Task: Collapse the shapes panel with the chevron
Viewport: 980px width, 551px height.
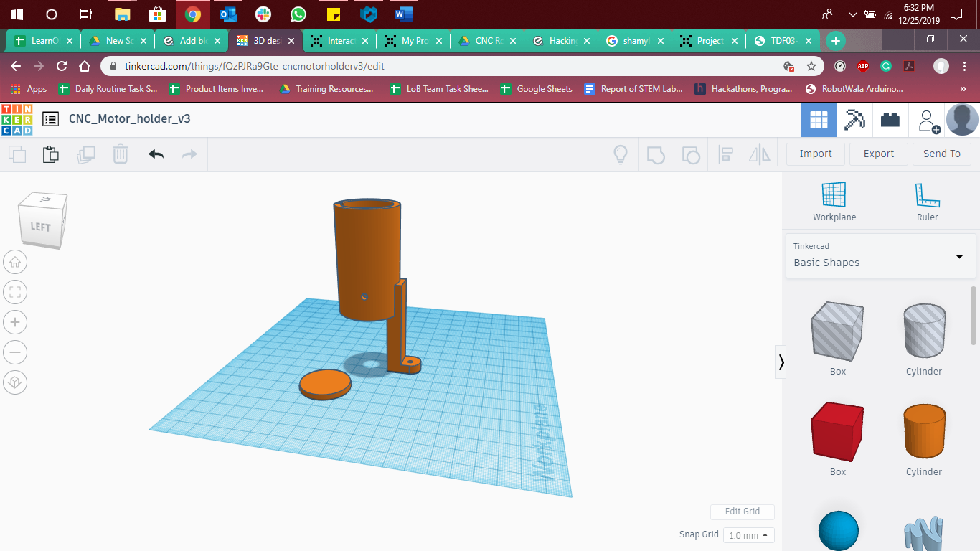Action: [781, 362]
